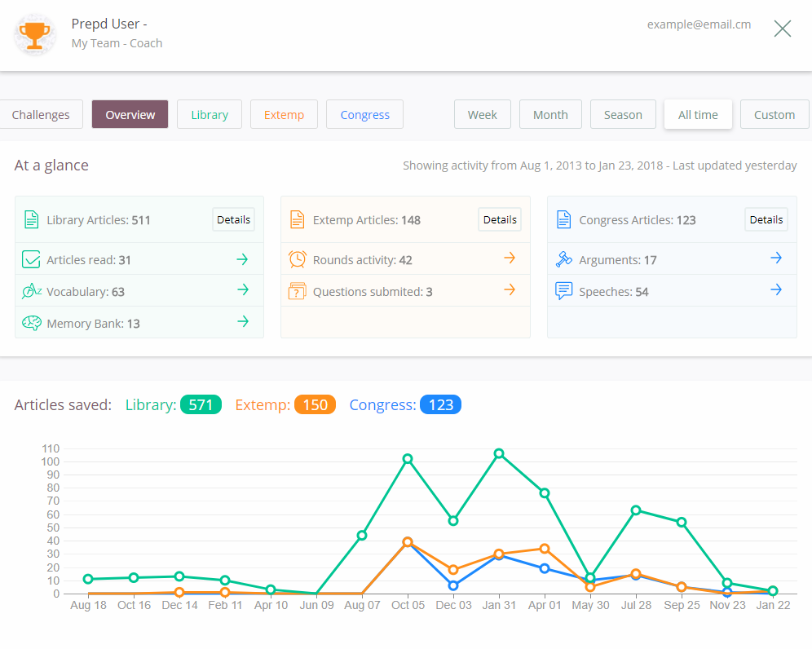Open the Extemp tab
The width and height of the screenshot is (812, 649).
(284, 114)
